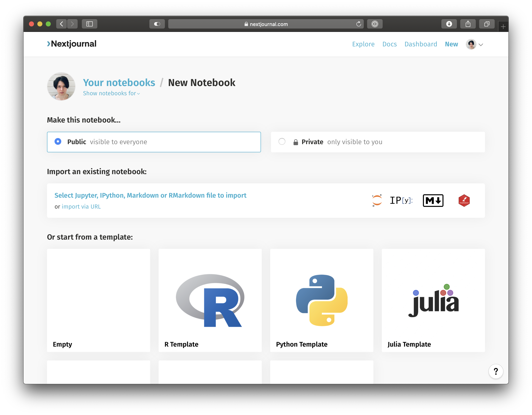The height and width of the screenshot is (415, 532).
Task: Click the Markdown M↓ logo
Action: tap(433, 200)
